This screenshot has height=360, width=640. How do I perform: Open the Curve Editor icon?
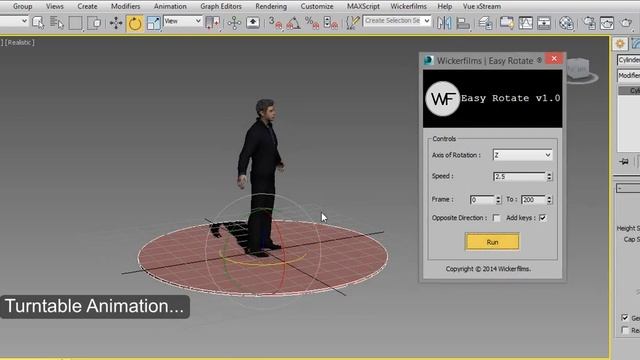click(x=525, y=23)
